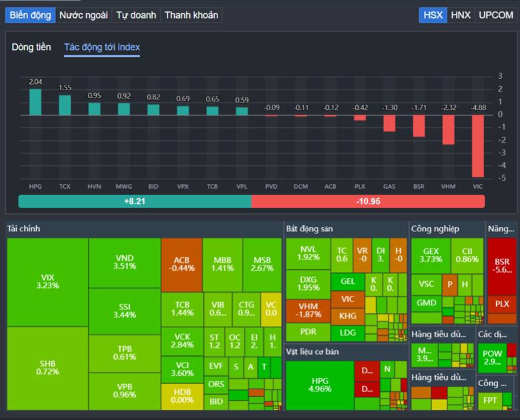
Task: Click the NVL 1.92% tile
Action: point(308,254)
